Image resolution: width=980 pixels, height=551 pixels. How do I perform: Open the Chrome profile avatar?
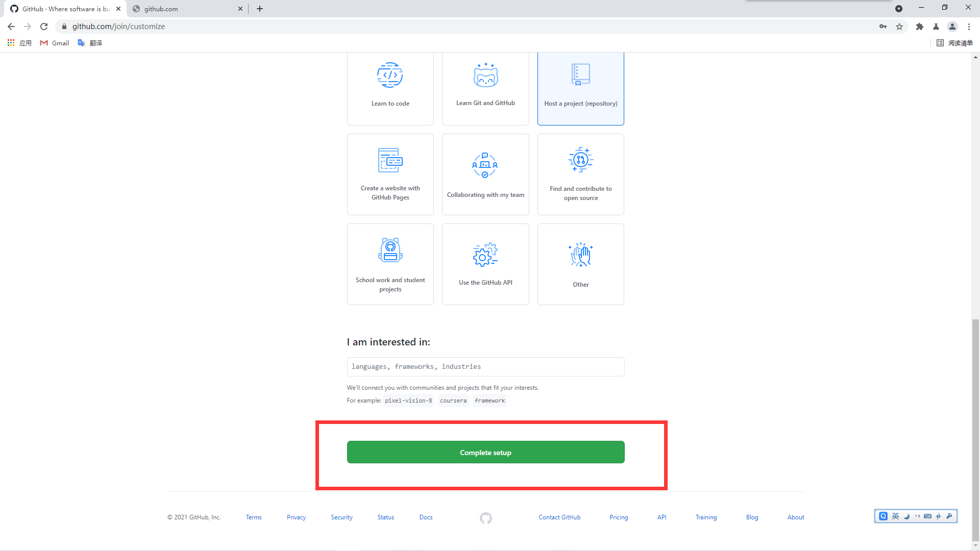click(952, 27)
